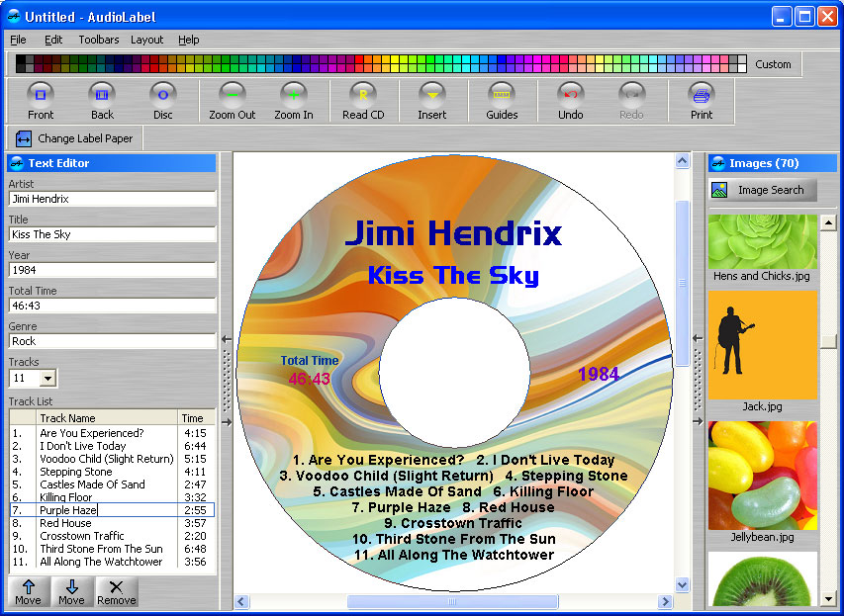Open the Insert tool
The height and width of the screenshot is (616, 844).
click(x=432, y=101)
